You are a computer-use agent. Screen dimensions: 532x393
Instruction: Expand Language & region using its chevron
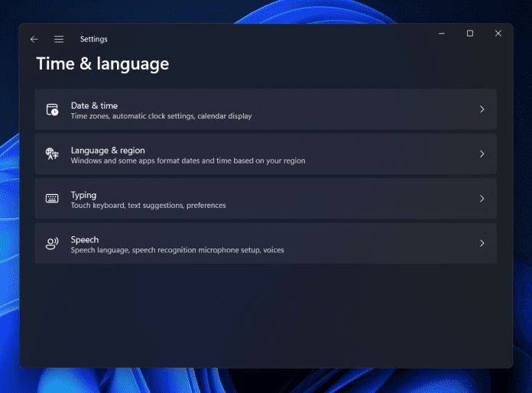[x=482, y=154]
